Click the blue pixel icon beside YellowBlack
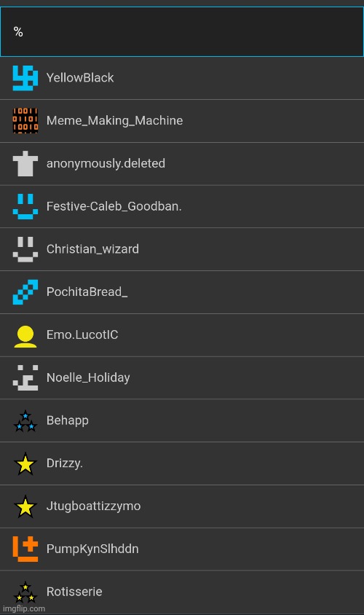364x615 pixels. pyautogui.click(x=25, y=78)
